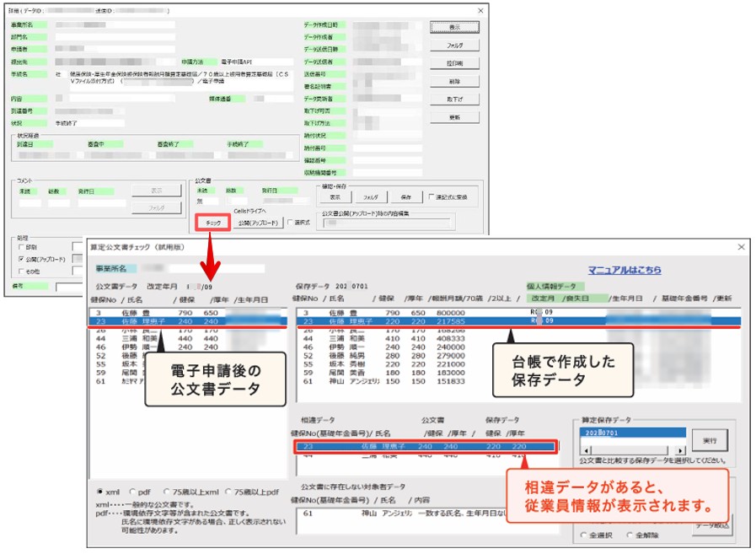Click the チェック button in 公文書 group

[212, 223]
